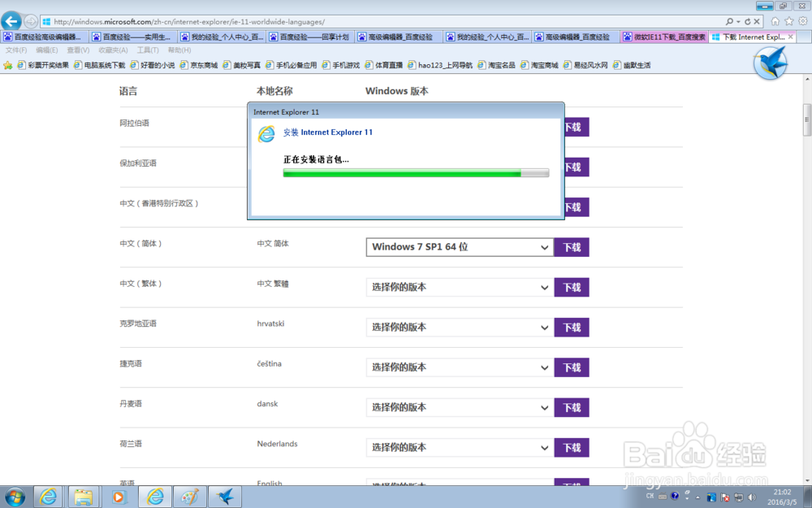Click 下载 button for 克罗地亚语
812x508 pixels.
point(572,327)
